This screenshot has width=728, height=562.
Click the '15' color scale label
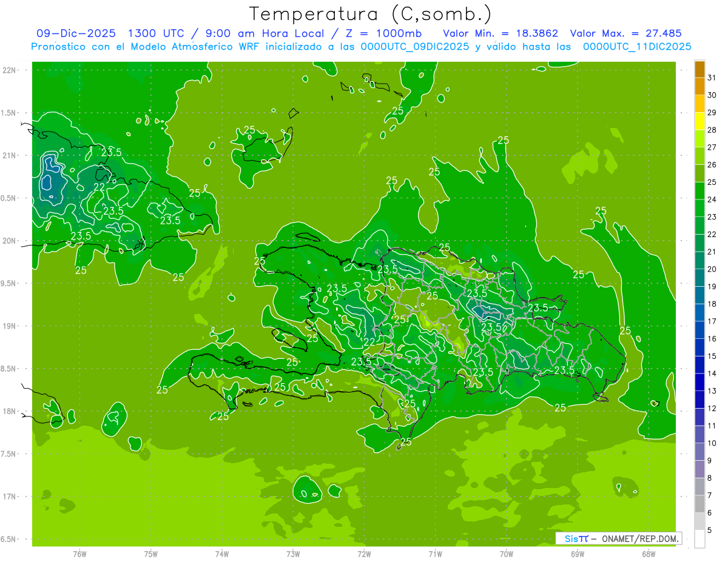pos(712,356)
